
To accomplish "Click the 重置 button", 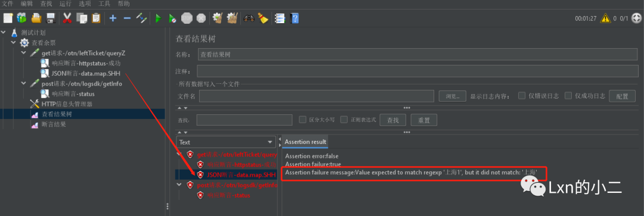I will [x=423, y=120].
